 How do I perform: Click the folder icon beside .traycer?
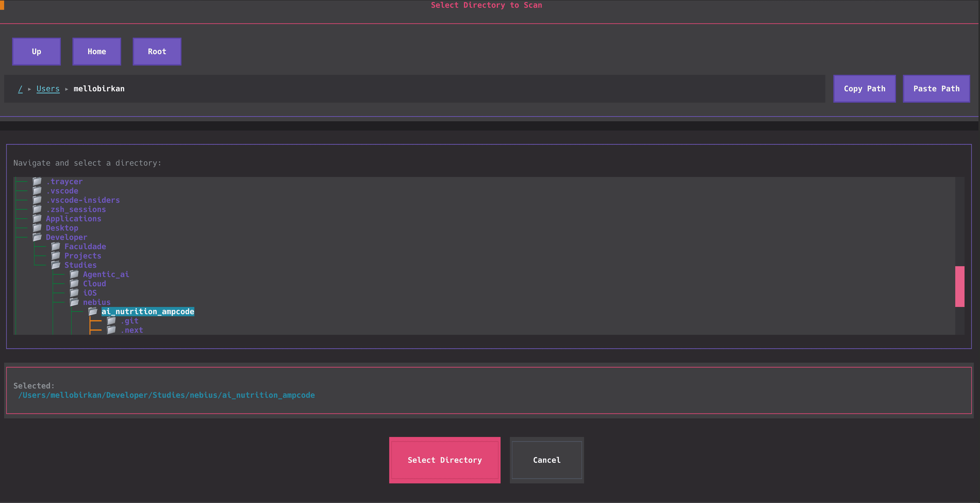37,181
